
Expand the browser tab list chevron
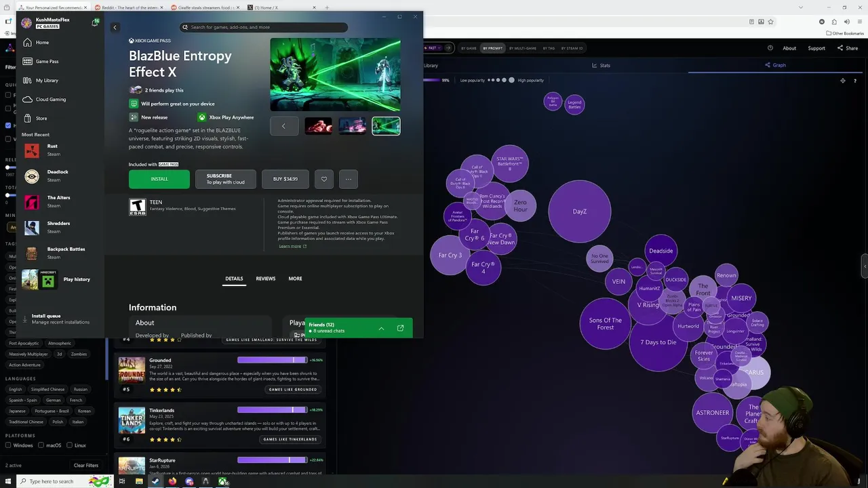(x=800, y=7)
